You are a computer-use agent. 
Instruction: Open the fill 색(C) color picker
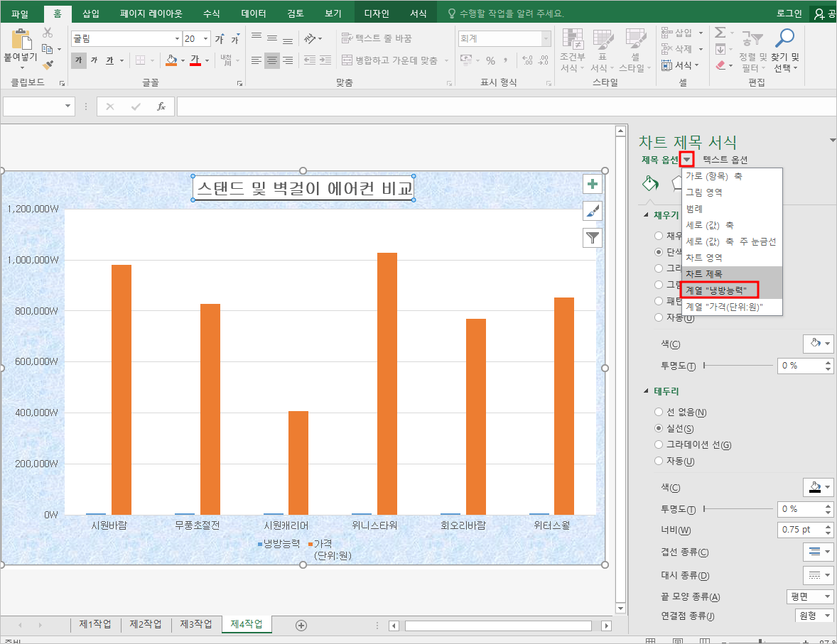819,344
